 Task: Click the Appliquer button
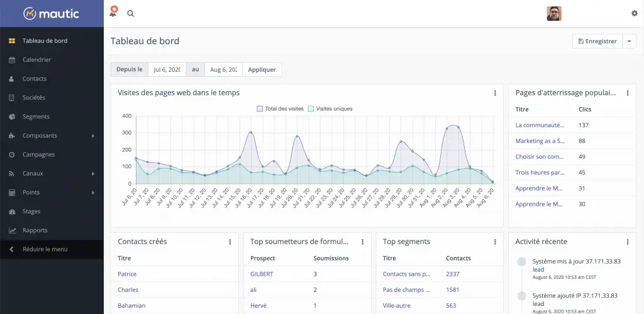coord(262,69)
